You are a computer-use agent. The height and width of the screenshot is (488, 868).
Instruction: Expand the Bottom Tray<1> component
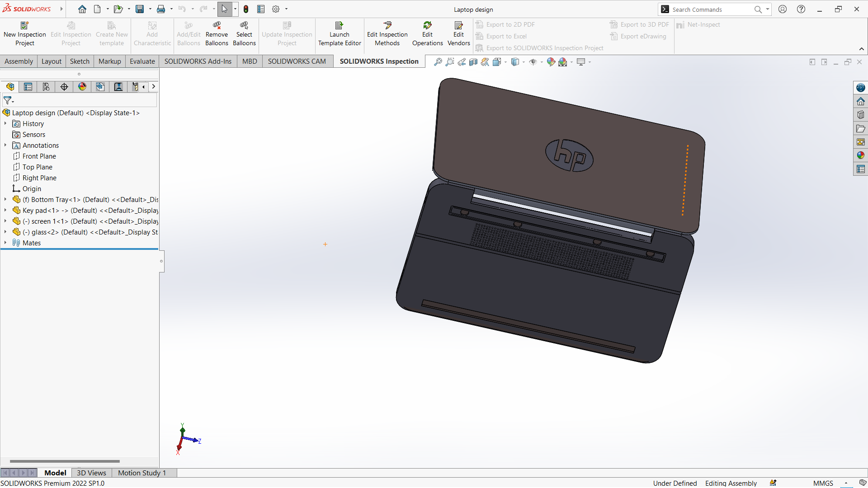[x=5, y=199]
